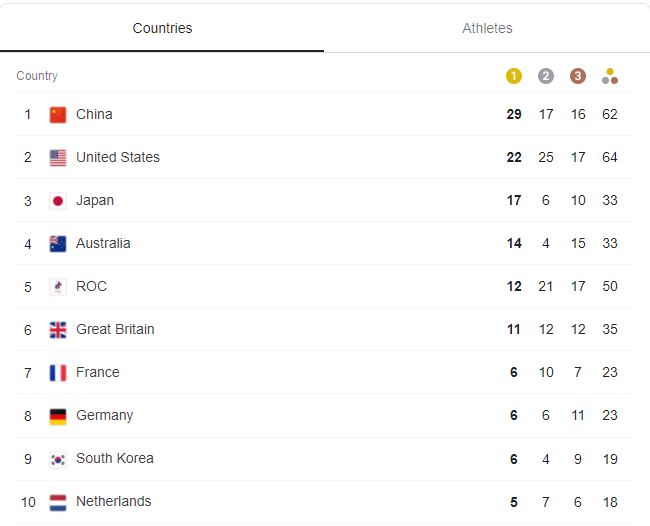Click the total medals column icon
Screen dimensions: 650x526
[610, 76]
